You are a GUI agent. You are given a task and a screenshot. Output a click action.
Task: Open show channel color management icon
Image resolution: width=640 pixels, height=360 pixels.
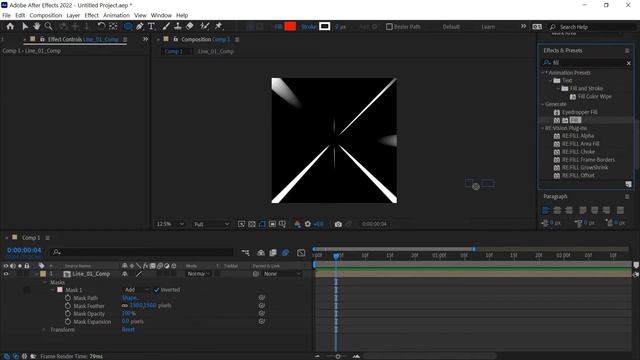coord(297,224)
